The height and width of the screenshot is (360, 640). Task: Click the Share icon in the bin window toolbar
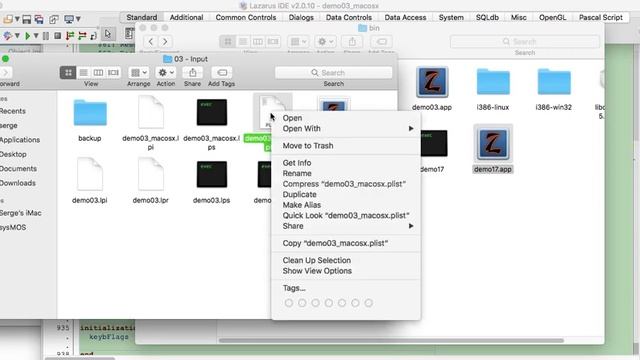[x=352, y=42]
